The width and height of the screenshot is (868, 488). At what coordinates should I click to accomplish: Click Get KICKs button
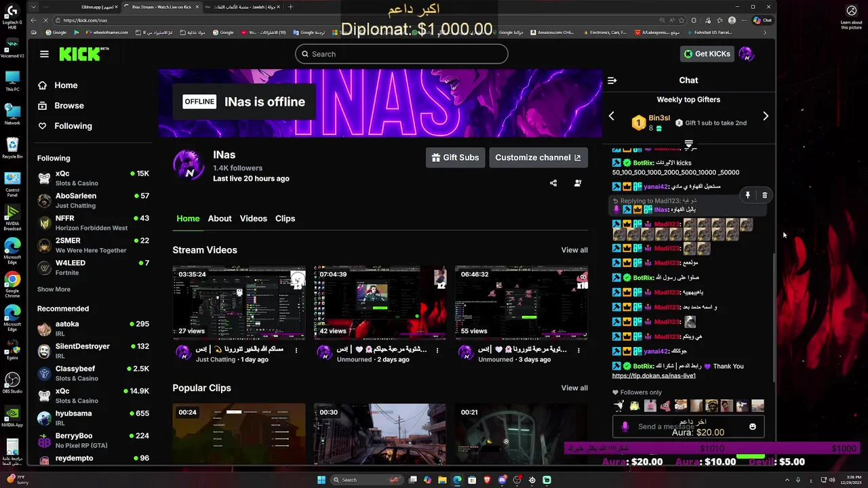click(x=707, y=54)
